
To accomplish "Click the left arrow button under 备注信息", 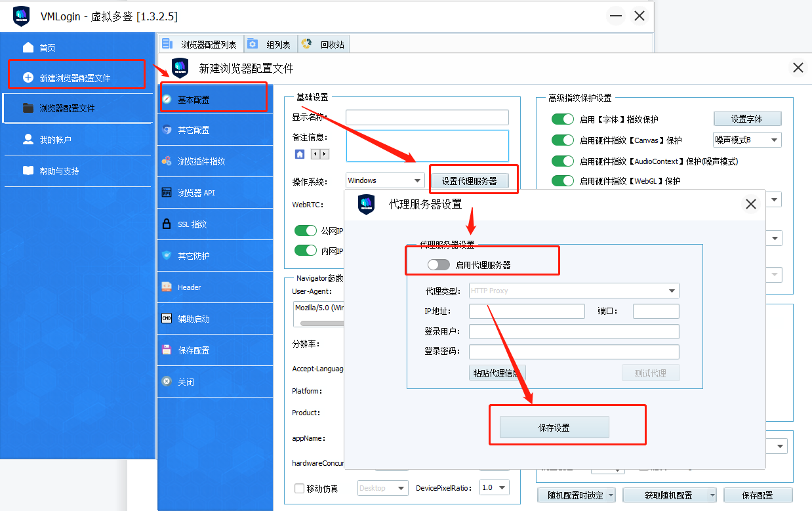I will click(315, 154).
